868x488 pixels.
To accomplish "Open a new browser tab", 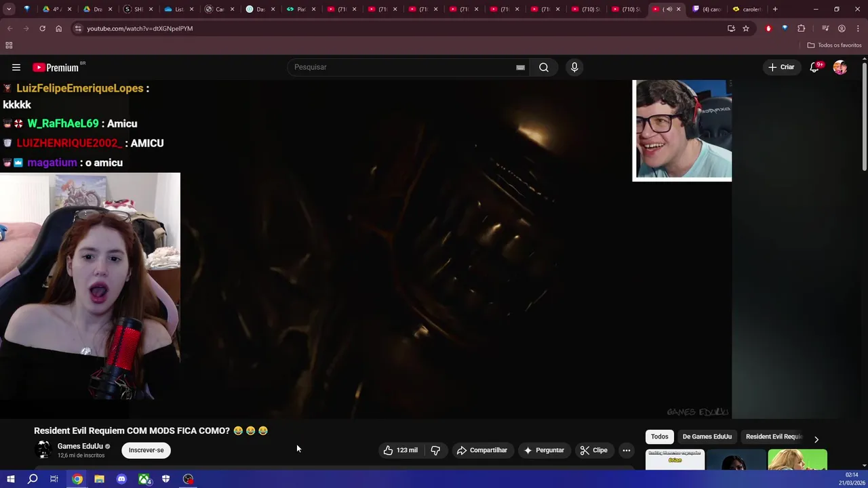I will tap(775, 9).
